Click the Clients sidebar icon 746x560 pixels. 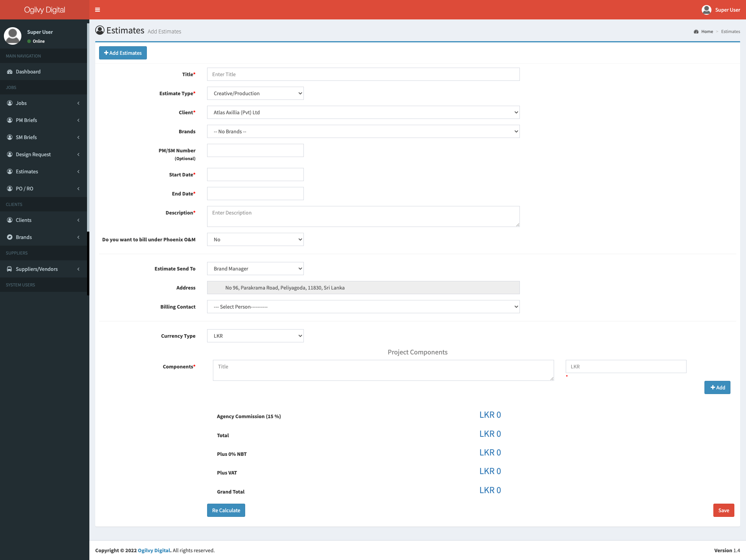click(x=10, y=220)
